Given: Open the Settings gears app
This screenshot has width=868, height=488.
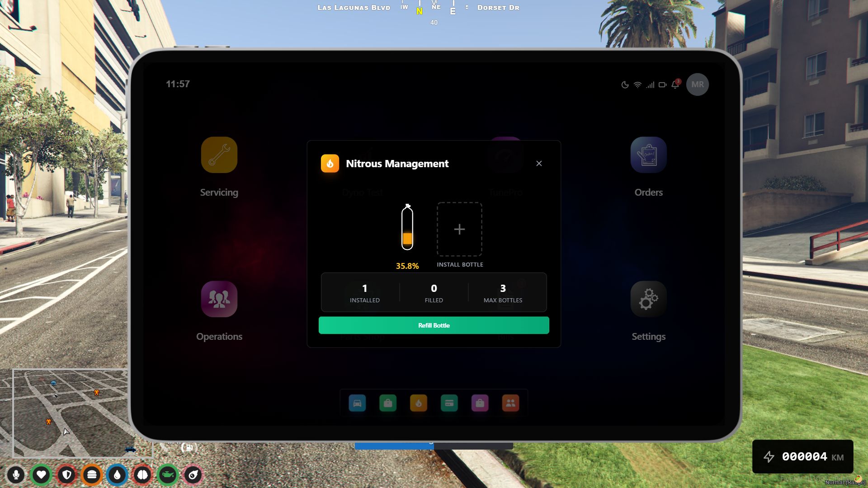Looking at the screenshot, I should 648,299.
